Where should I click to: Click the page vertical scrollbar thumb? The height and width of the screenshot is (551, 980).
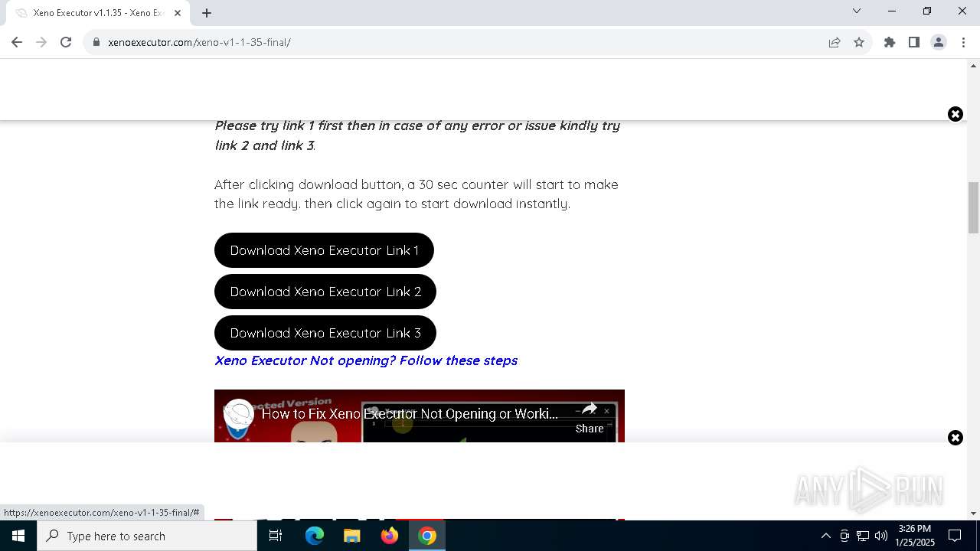(973, 207)
